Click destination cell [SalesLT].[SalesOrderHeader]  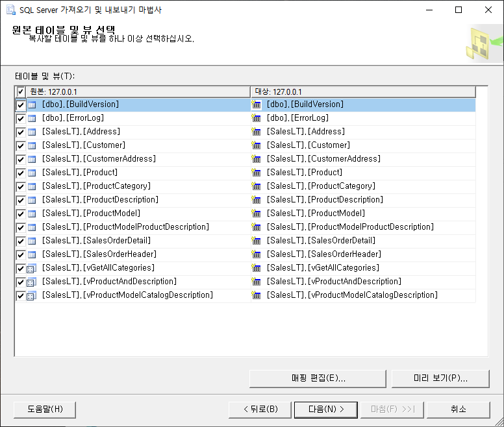363,254
